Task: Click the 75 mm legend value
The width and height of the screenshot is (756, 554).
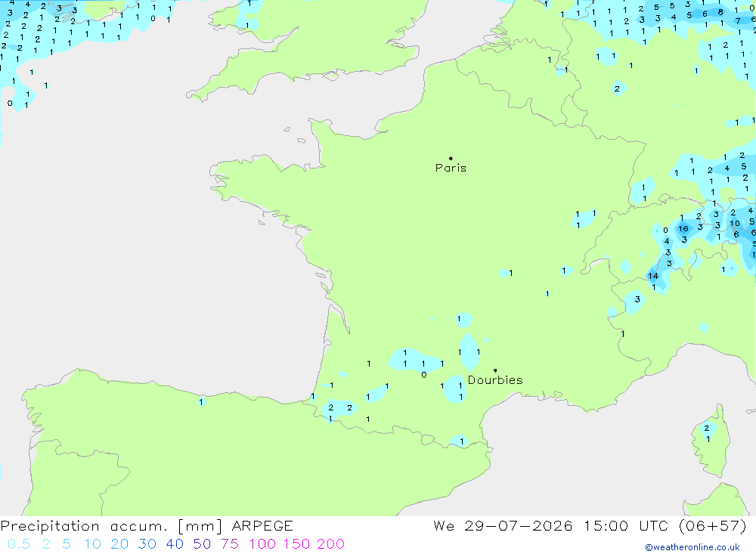Action: (230, 544)
